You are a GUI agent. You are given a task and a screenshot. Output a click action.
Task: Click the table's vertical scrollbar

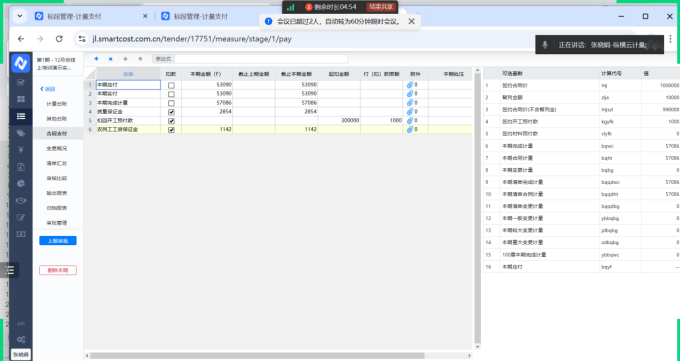(477, 206)
